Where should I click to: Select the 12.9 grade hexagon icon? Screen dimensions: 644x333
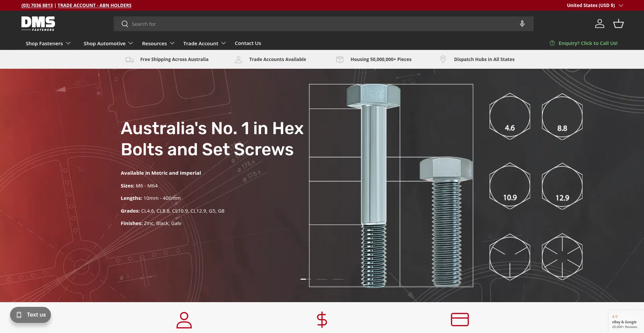562,186
